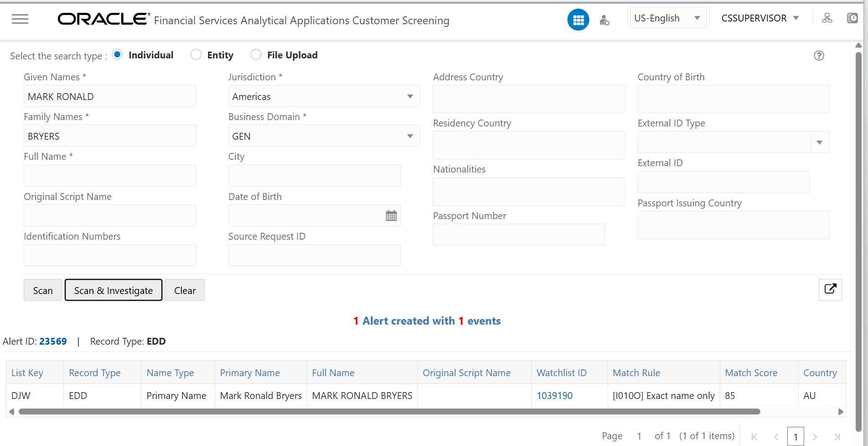Select the DJW list key cell
The image size is (868, 446).
[x=35, y=396]
